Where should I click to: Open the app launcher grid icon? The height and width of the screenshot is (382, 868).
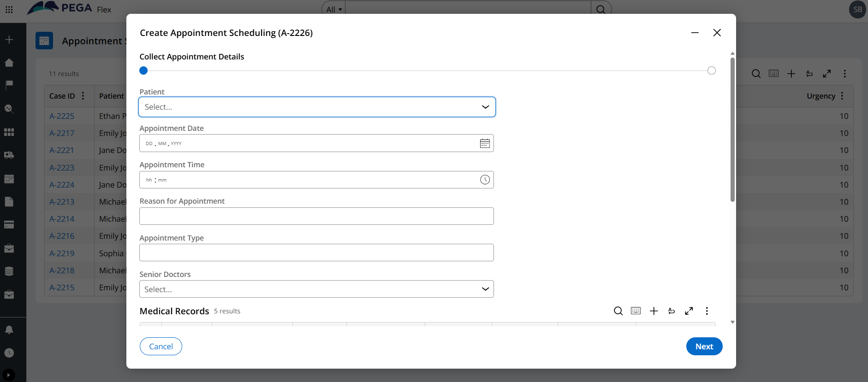[x=9, y=9]
